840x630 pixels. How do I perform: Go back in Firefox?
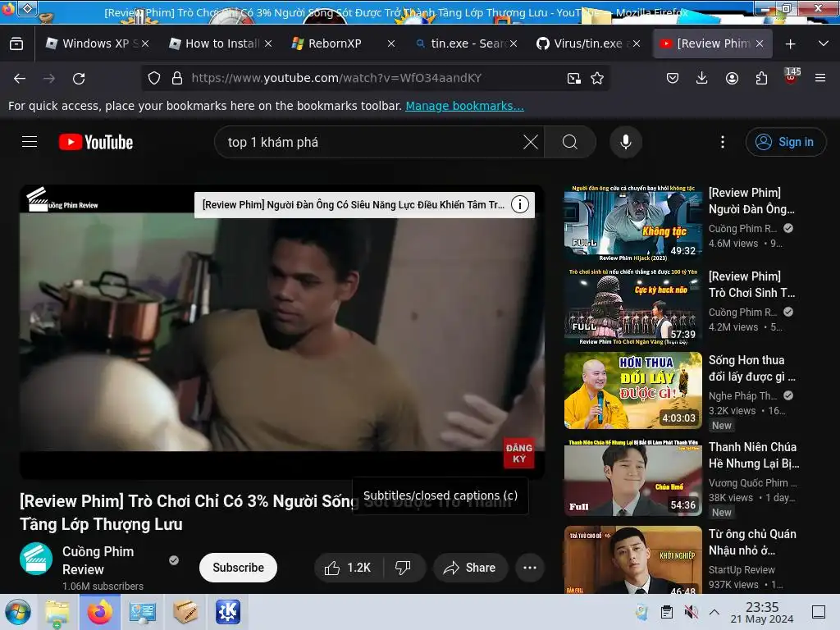click(x=20, y=78)
